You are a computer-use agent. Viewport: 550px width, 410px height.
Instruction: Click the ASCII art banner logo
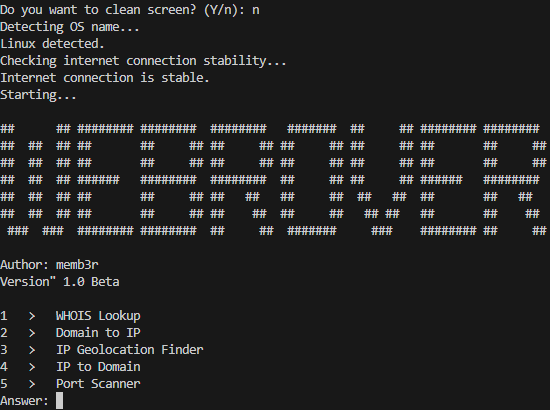(x=273, y=180)
